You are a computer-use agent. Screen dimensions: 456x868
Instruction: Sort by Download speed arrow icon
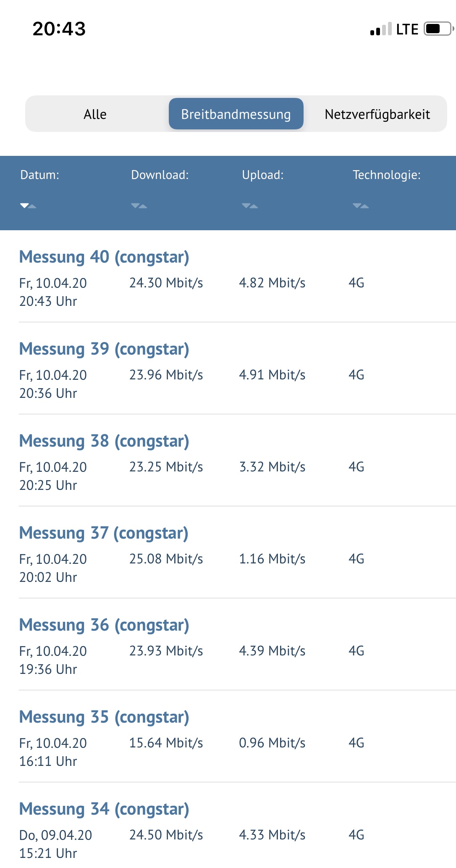tap(139, 206)
